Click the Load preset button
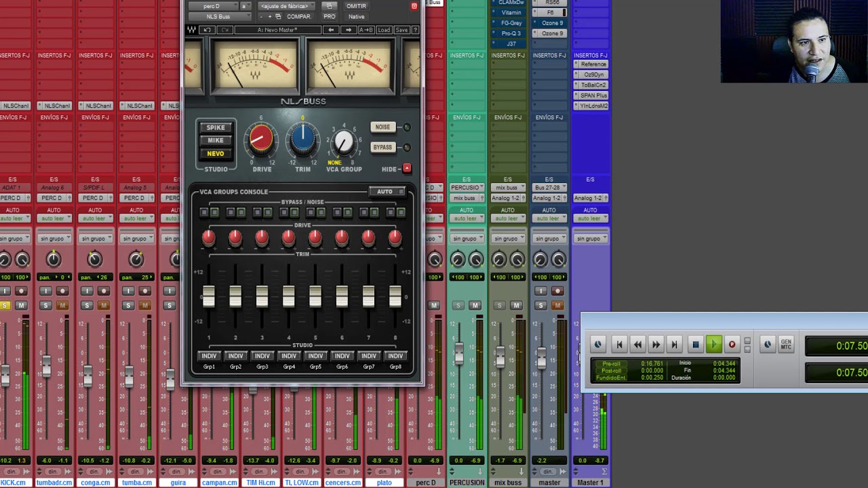868x488 pixels. pyautogui.click(x=384, y=30)
